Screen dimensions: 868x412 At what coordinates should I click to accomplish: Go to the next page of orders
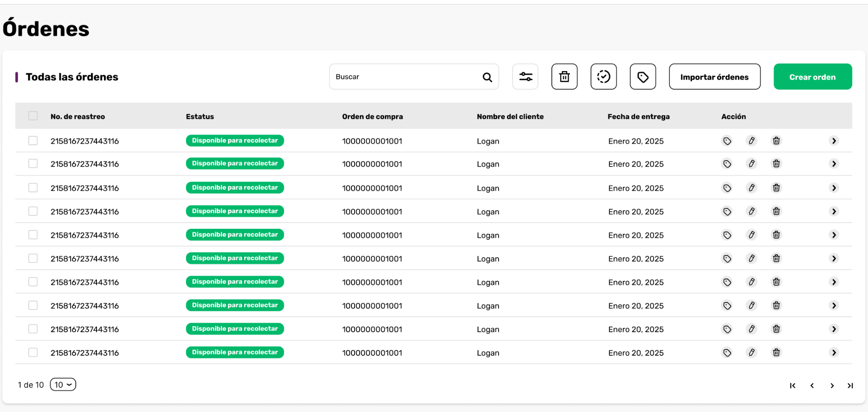[832, 386]
